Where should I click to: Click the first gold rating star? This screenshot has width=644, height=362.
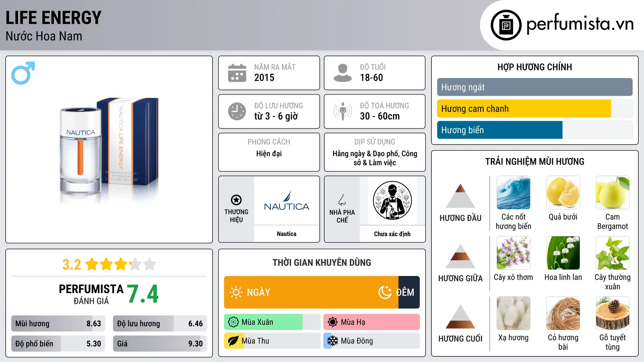tap(92, 264)
